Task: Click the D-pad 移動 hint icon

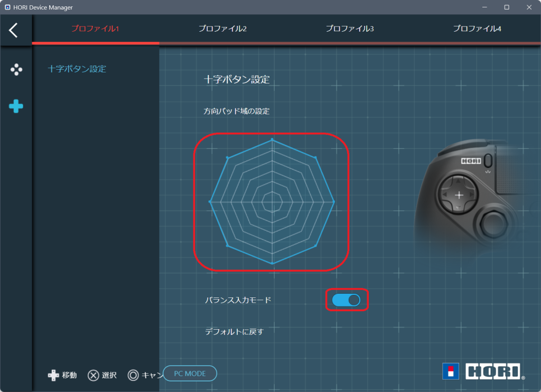Action: pyautogui.click(x=53, y=375)
